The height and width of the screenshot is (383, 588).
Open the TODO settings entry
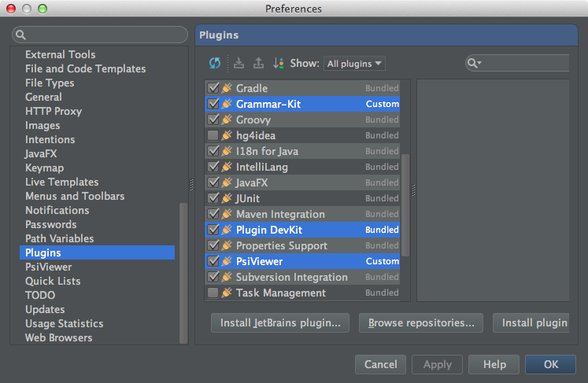(40, 295)
